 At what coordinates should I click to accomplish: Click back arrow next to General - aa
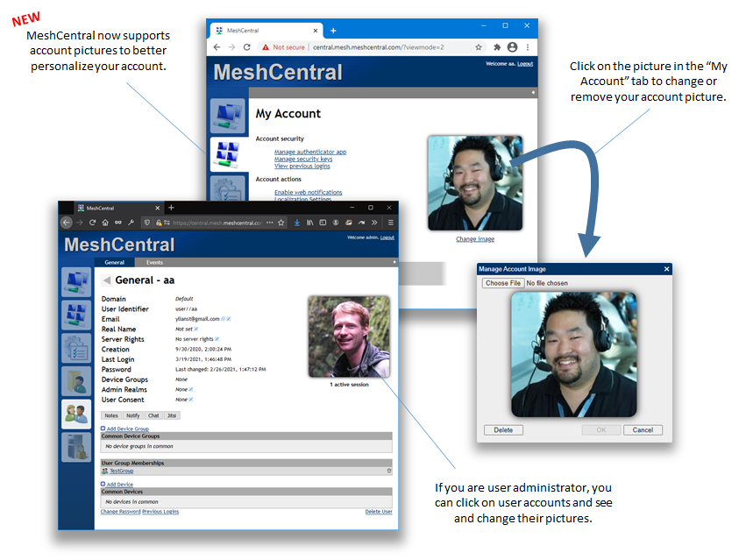click(107, 280)
